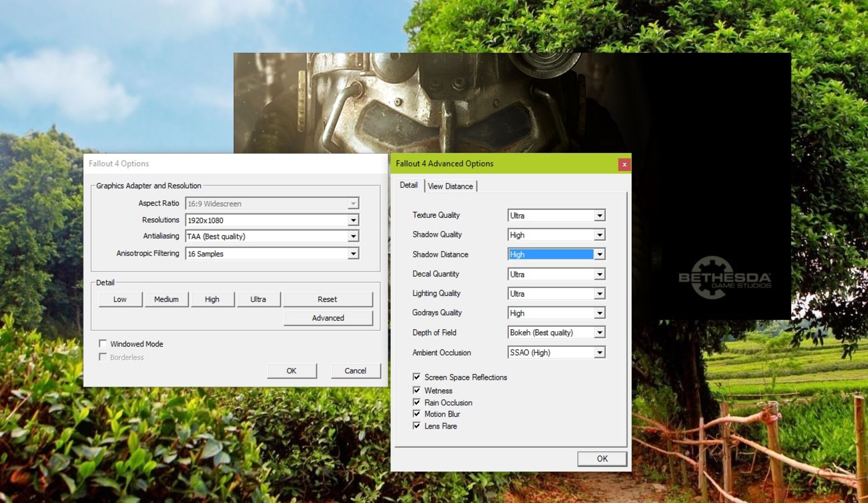Click the Texture Quality label

point(436,215)
